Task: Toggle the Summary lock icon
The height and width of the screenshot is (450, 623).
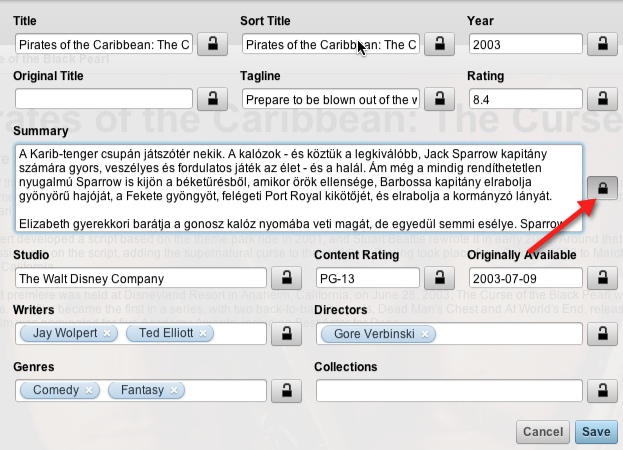Action: [x=602, y=187]
